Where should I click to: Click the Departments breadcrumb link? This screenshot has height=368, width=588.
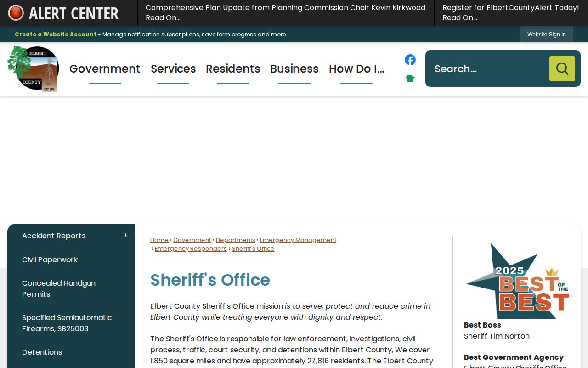coord(236,240)
